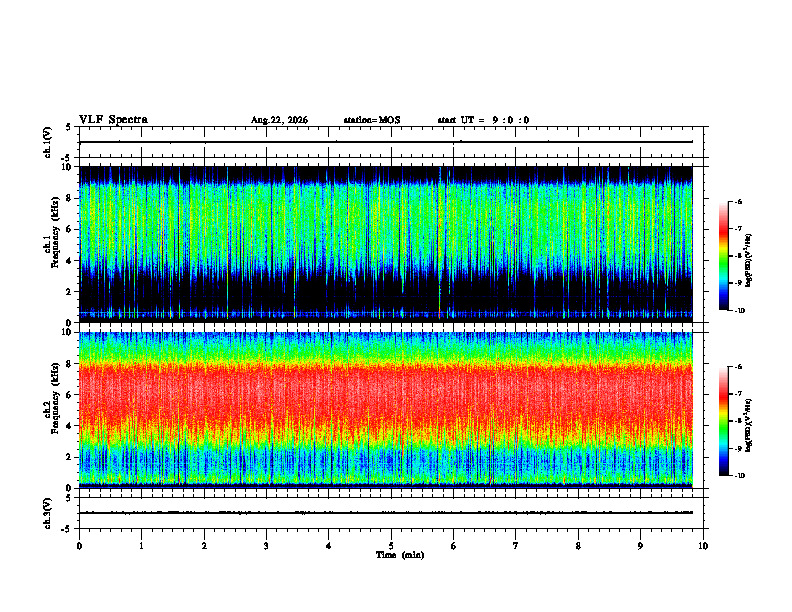Click the "-5" tick label of ch.3(V) axis

[x=66, y=529]
